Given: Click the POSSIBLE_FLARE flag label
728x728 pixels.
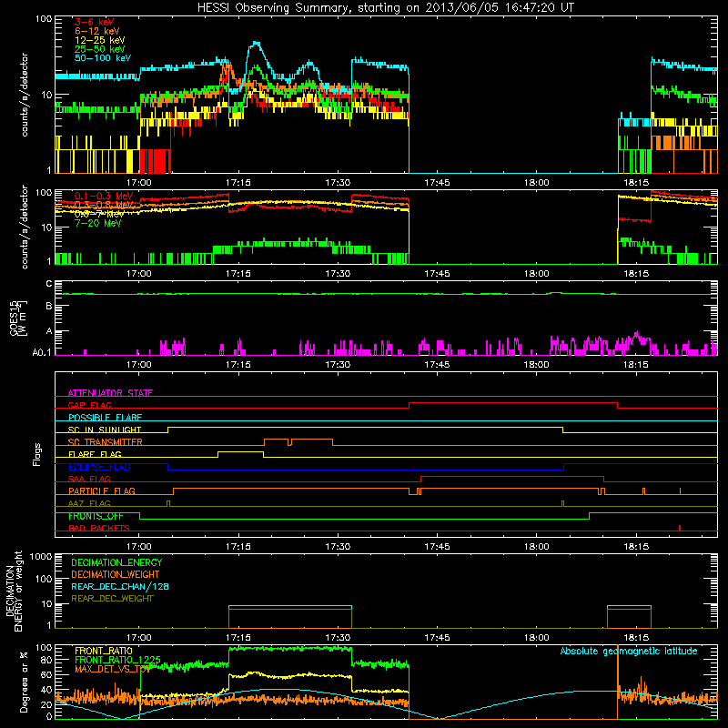Looking at the screenshot, I should coord(105,418).
